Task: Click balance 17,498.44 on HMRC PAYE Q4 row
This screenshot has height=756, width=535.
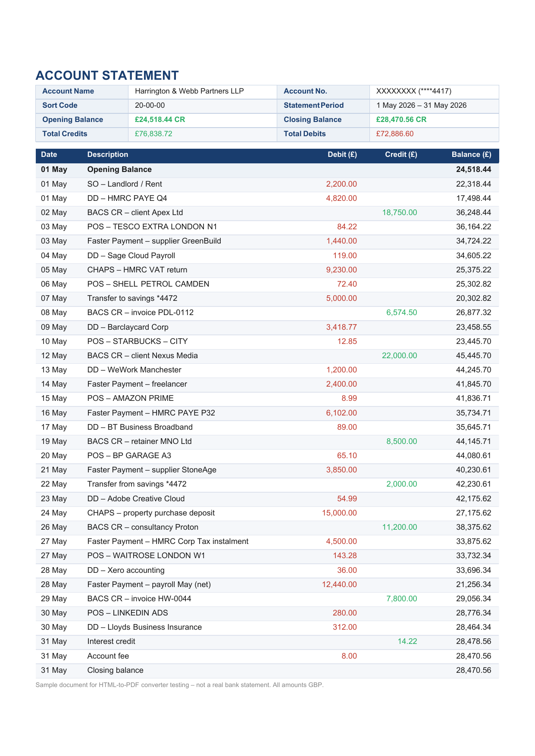Action: pyautogui.click(x=474, y=198)
